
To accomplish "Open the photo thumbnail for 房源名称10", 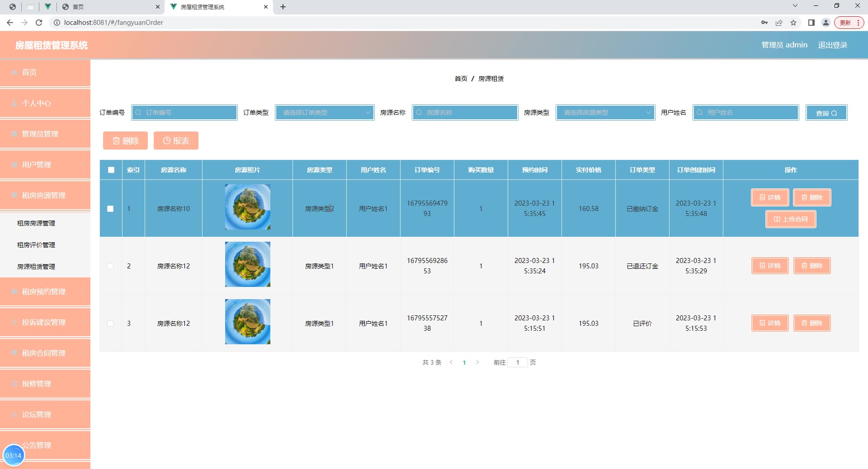I will [x=248, y=207].
